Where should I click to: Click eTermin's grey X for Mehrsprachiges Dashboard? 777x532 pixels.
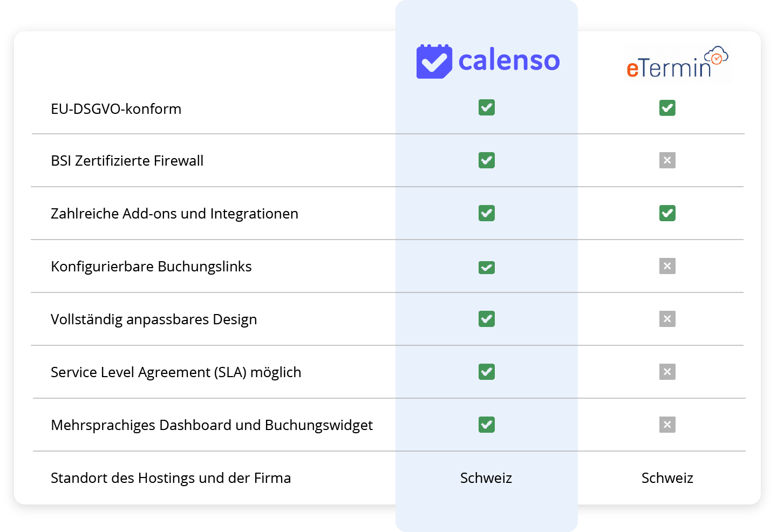click(667, 425)
